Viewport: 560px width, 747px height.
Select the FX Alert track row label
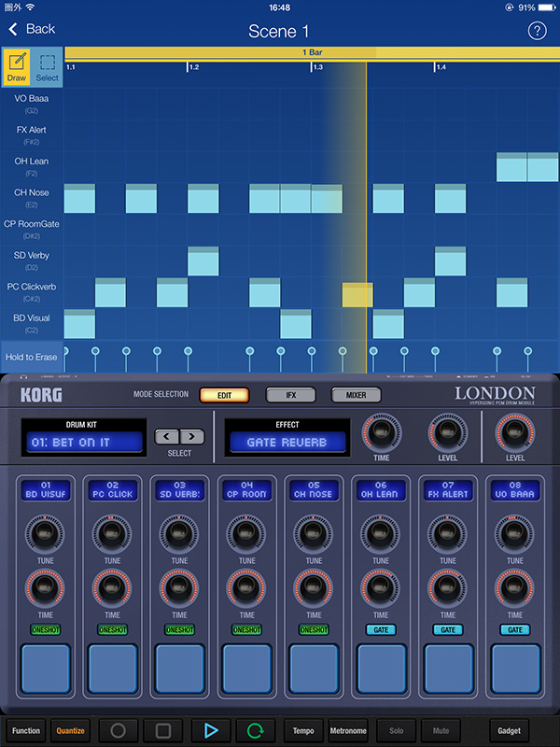click(32, 134)
